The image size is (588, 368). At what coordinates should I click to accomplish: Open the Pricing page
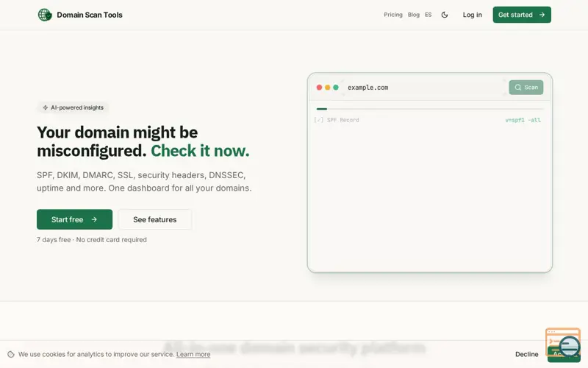pyautogui.click(x=393, y=15)
